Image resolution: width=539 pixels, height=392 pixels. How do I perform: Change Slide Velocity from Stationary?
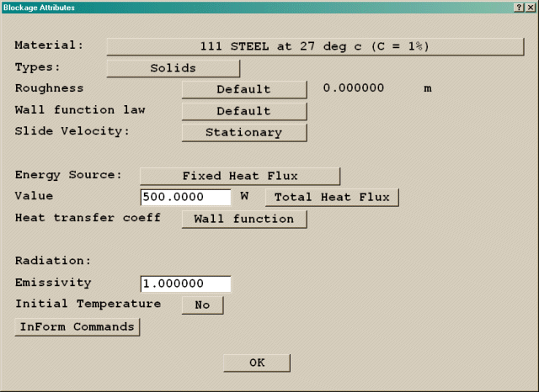click(x=243, y=132)
